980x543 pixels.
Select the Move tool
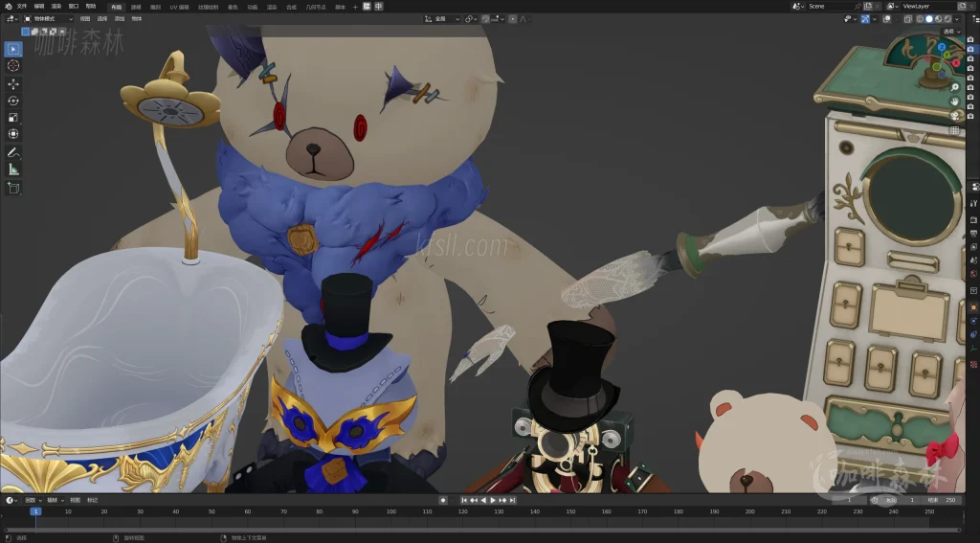(13, 84)
